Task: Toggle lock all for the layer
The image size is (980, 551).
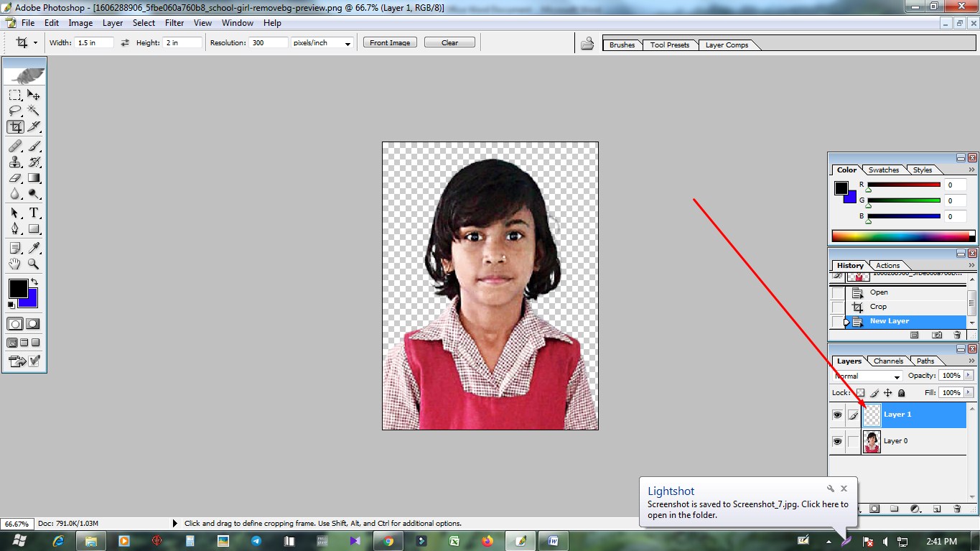Action: pos(901,393)
